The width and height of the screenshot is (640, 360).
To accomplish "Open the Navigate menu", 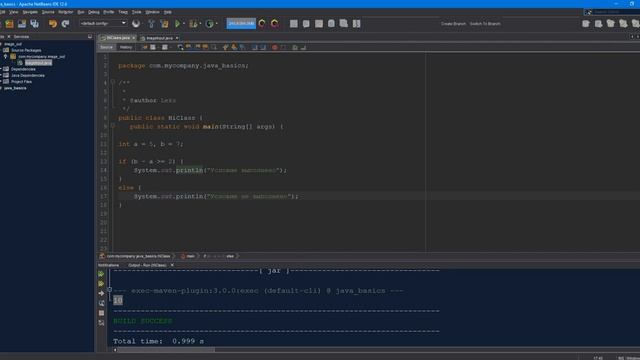I will coord(30,12).
